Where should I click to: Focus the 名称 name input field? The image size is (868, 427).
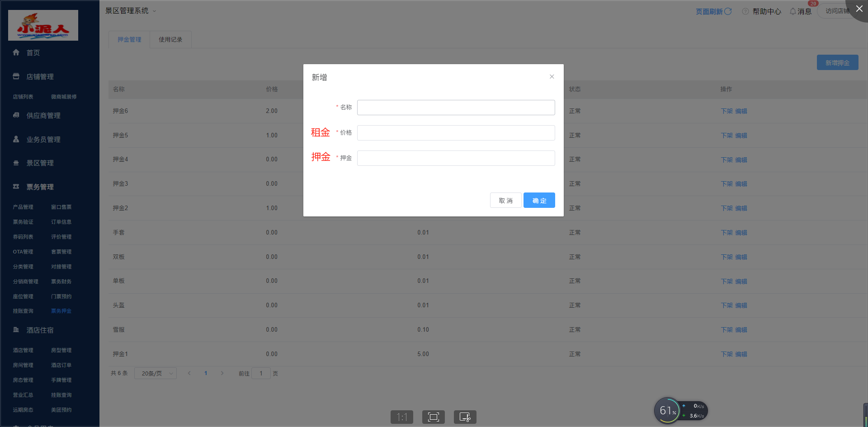coord(456,108)
